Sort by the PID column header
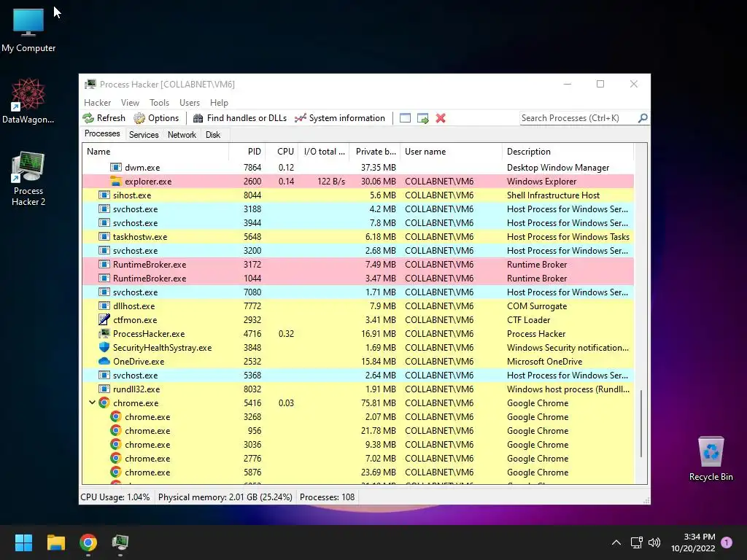Image resolution: width=747 pixels, height=560 pixels. [247, 152]
